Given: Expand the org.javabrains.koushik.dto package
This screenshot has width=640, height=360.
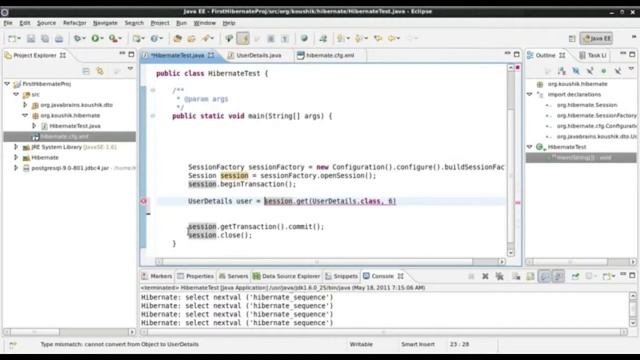Looking at the screenshot, I should point(25,105).
